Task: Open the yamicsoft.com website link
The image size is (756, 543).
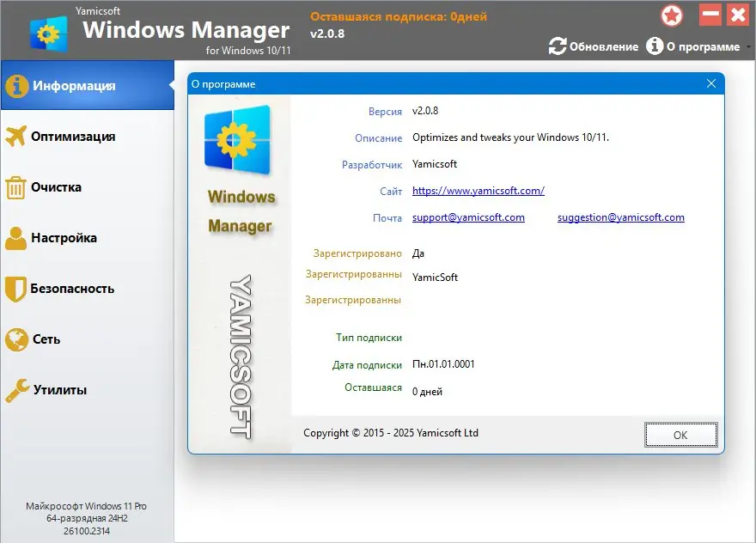Action: [479, 191]
